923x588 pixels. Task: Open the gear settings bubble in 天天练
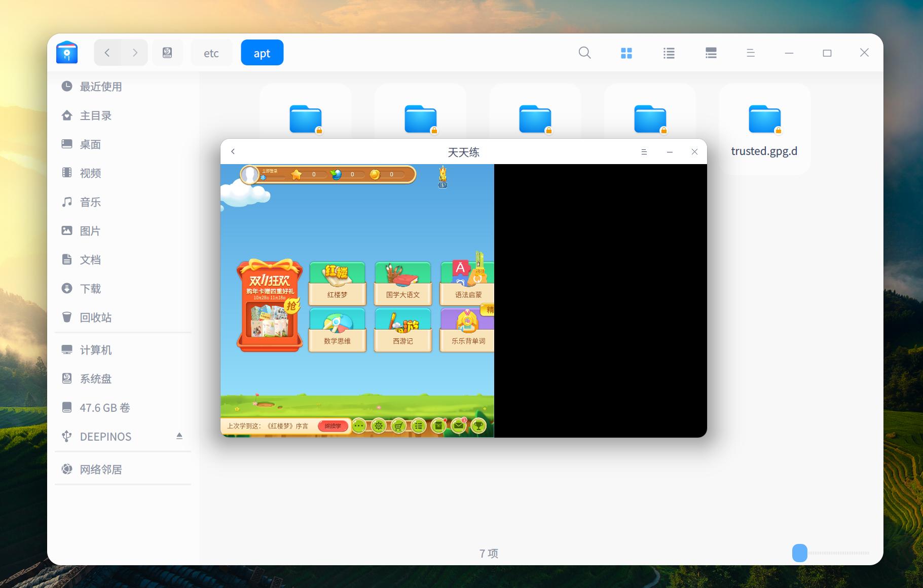(x=379, y=426)
